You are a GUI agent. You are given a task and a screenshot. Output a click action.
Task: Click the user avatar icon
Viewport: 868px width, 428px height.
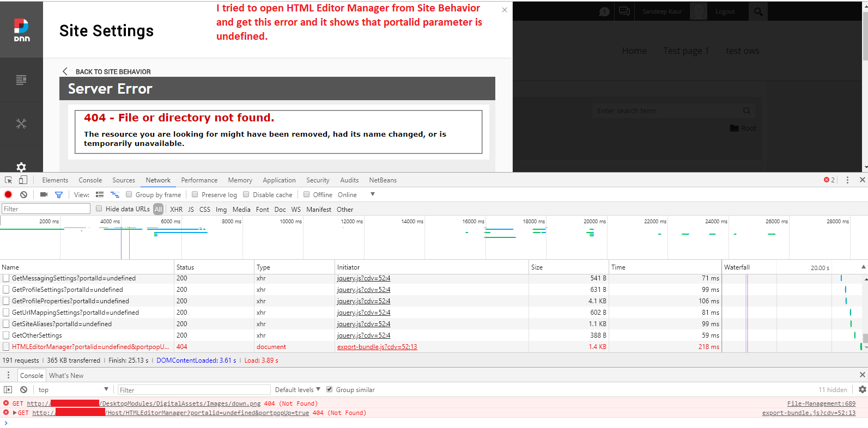coord(699,11)
